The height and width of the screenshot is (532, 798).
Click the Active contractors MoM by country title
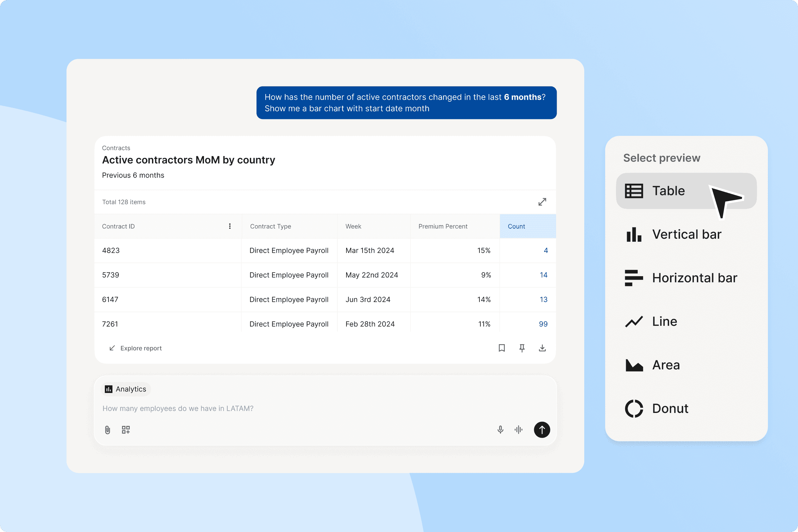[x=189, y=160]
